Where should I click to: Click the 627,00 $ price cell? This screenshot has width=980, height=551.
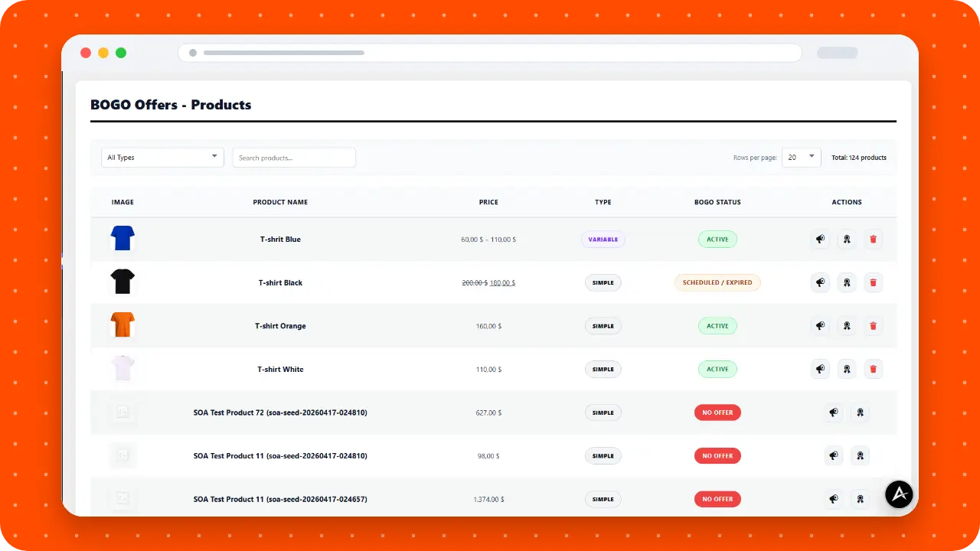click(x=488, y=412)
